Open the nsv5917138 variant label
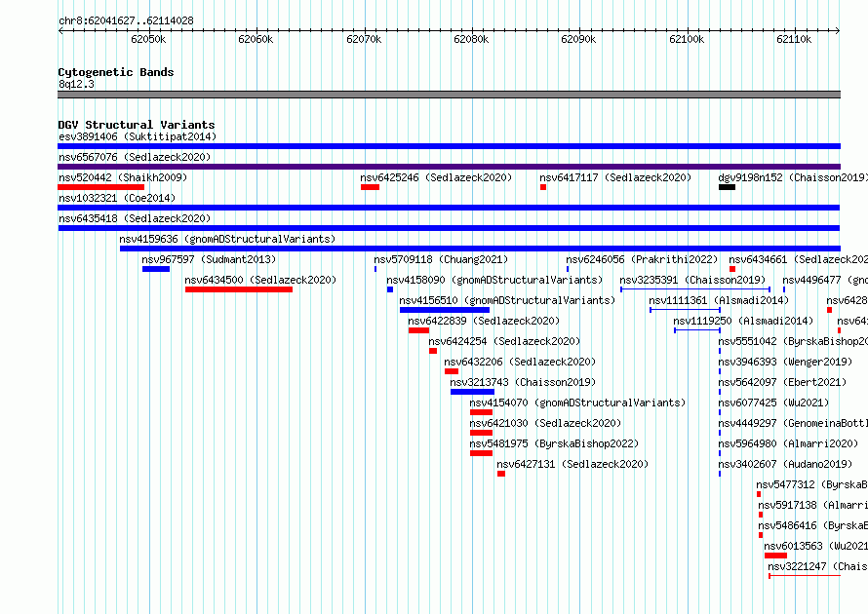Screen dimensions: 868x614 point(812,505)
